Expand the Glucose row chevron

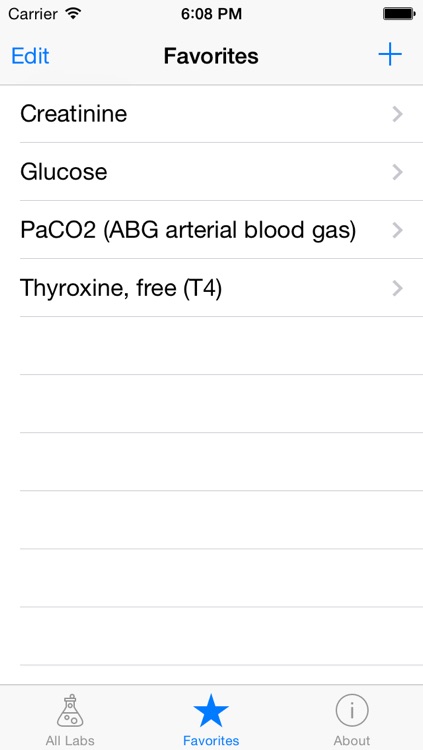[x=397, y=172]
